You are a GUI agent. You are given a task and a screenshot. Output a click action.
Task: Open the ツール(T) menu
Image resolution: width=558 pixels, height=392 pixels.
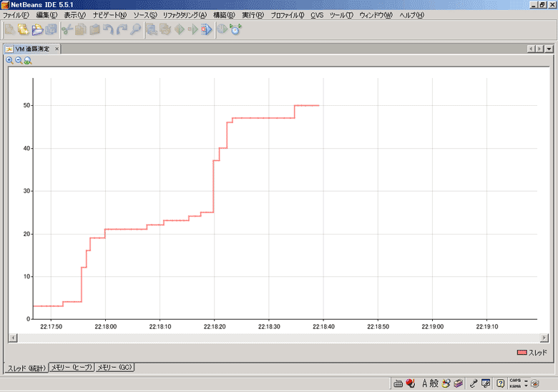(x=341, y=15)
